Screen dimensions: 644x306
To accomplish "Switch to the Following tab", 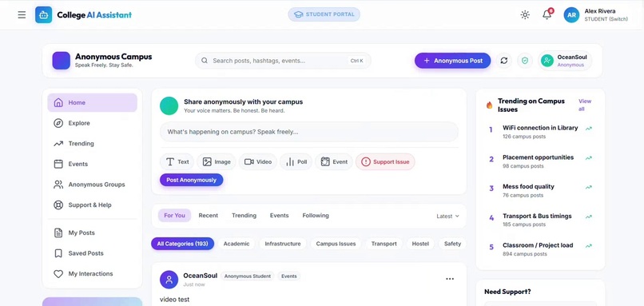I will pyautogui.click(x=316, y=215).
